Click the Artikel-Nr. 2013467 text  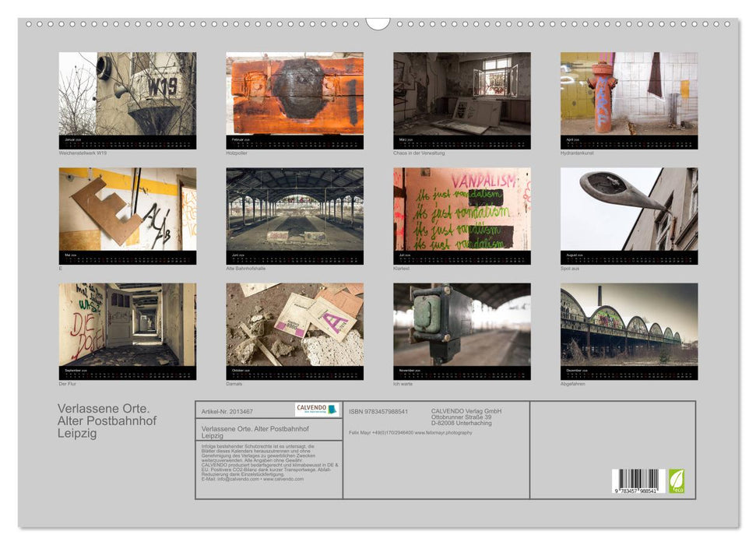click(227, 411)
